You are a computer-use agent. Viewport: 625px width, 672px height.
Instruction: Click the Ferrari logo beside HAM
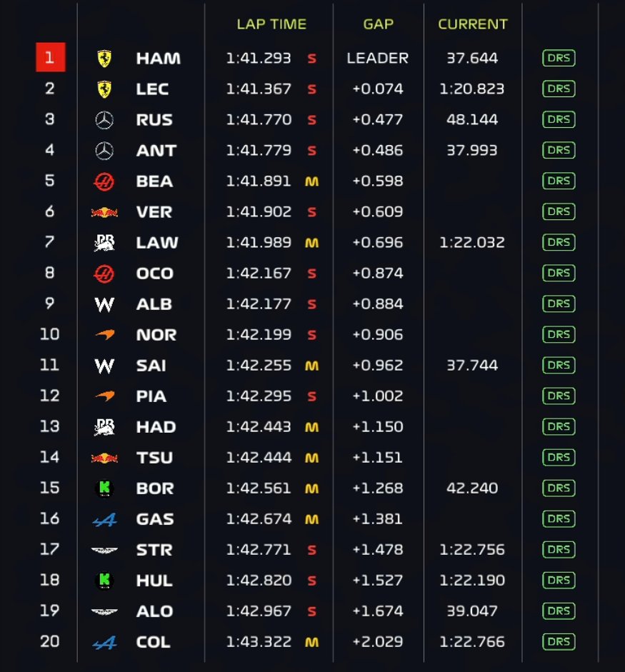pos(104,59)
